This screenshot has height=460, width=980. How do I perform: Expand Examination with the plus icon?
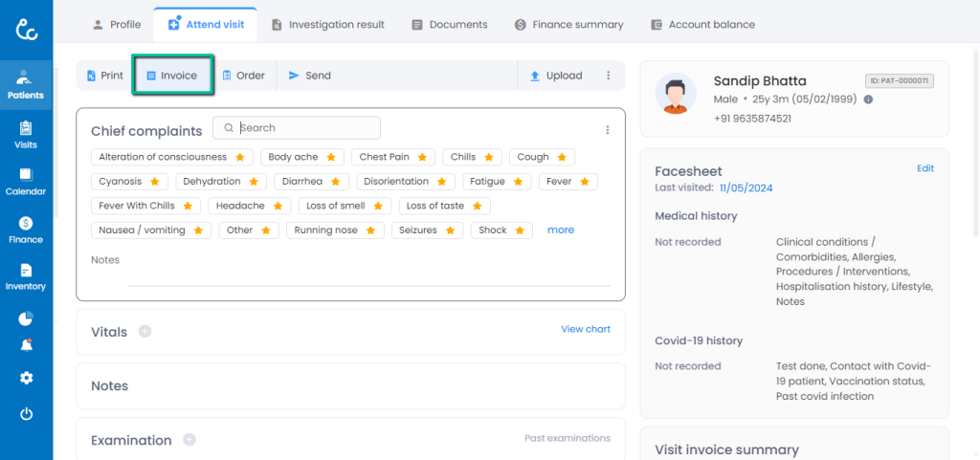pyautogui.click(x=189, y=440)
